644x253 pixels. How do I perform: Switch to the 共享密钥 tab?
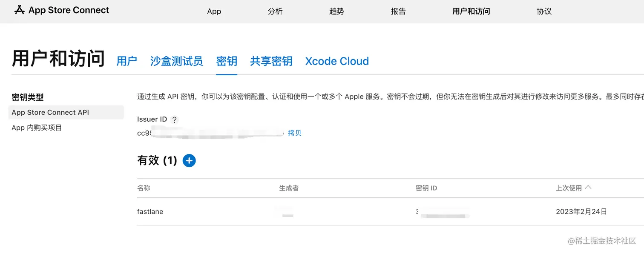point(271,61)
